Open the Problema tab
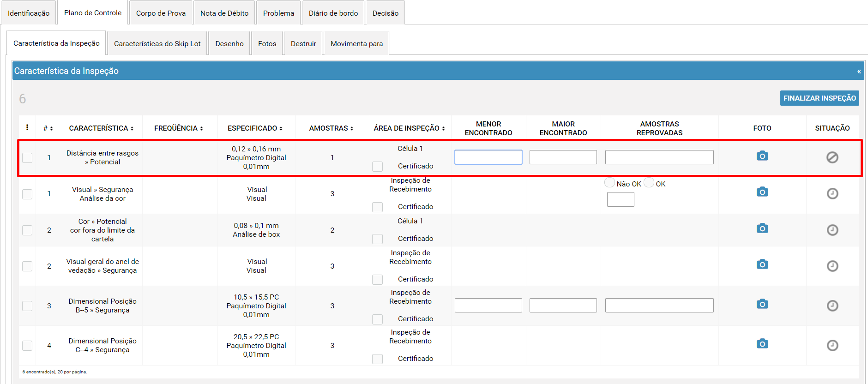This screenshot has width=868, height=384. pyautogui.click(x=278, y=13)
